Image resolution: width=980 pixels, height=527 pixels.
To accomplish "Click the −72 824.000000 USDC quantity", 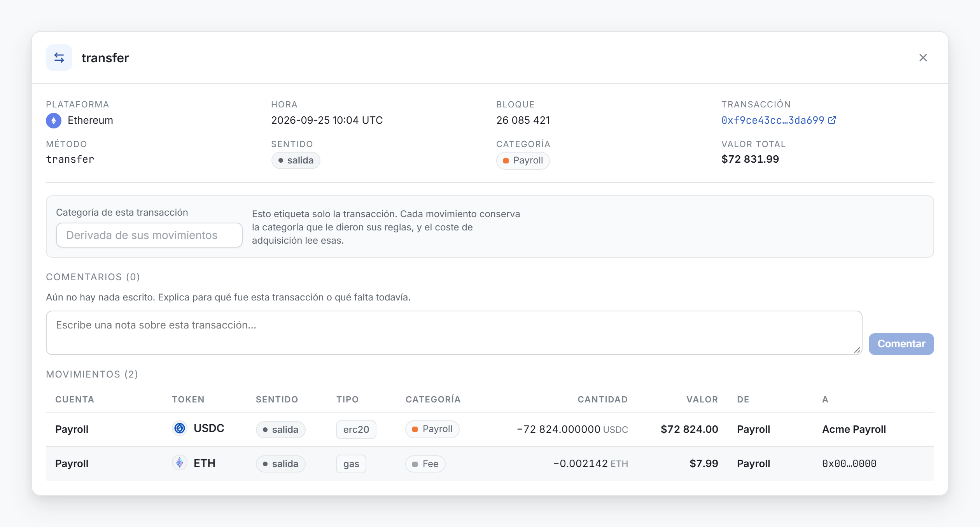I will (x=572, y=429).
